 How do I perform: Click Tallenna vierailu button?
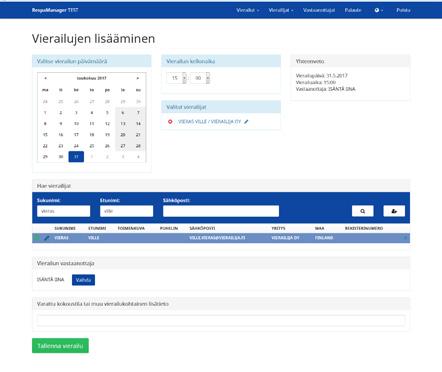(60, 346)
